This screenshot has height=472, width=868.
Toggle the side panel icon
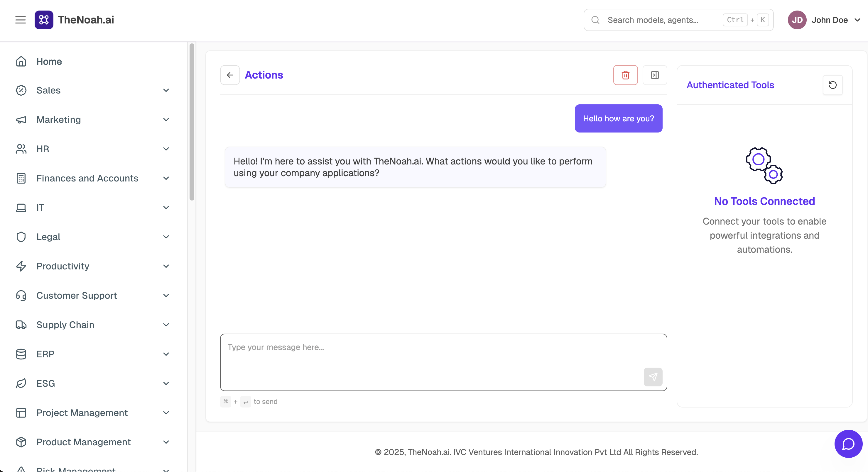point(655,75)
